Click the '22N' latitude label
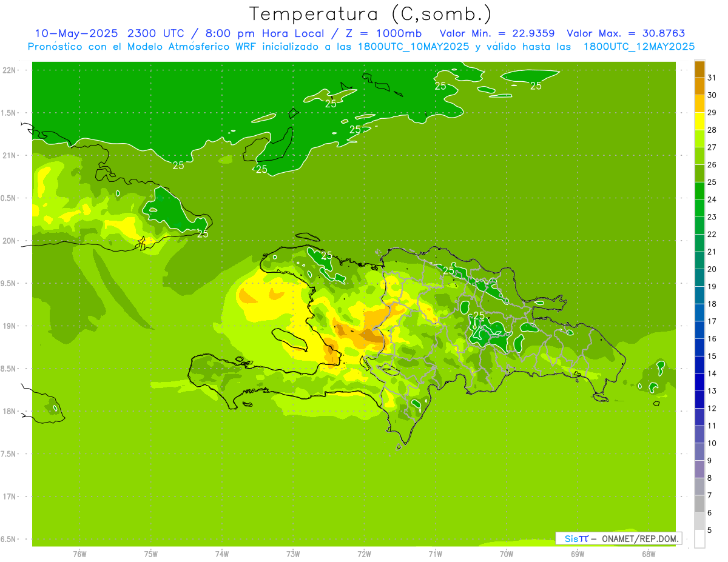 [x=9, y=70]
